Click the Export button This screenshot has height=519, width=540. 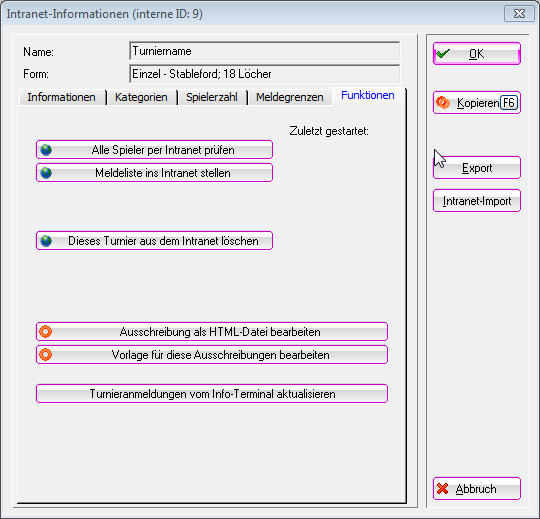click(x=477, y=168)
